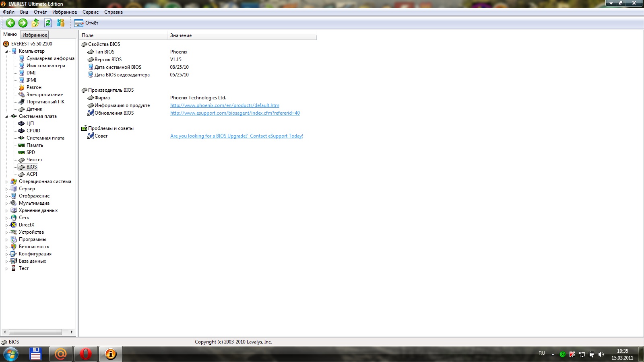Click the Значение column header
Screen dimensions: 644x362
coord(242,35)
